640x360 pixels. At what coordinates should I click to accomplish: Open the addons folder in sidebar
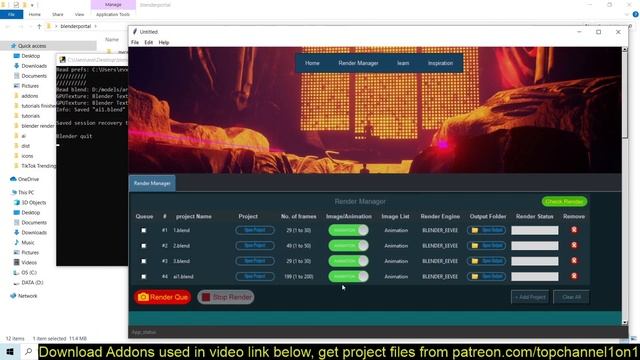(26, 96)
